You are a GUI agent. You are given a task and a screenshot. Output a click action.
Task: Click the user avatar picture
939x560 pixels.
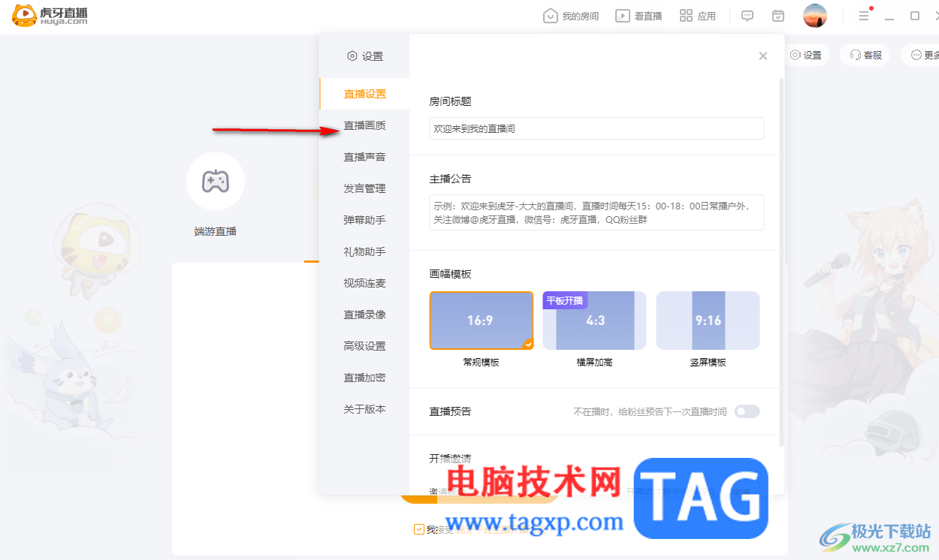pyautogui.click(x=815, y=16)
